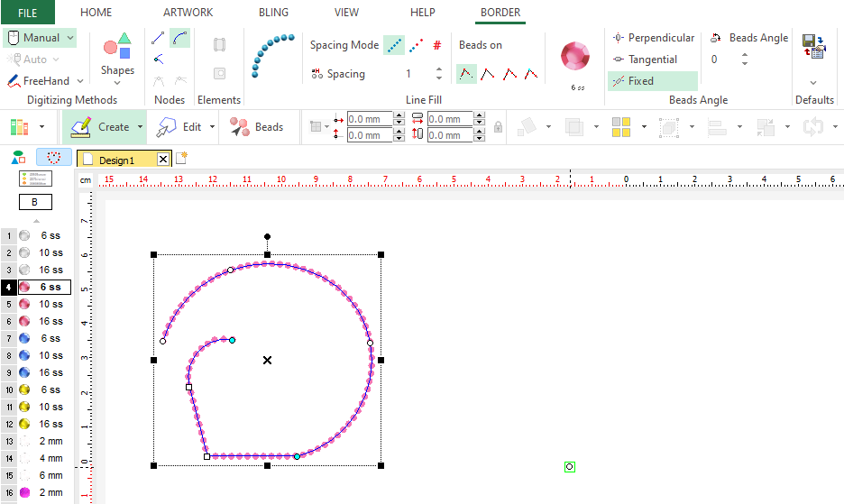The width and height of the screenshot is (844, 504).
Task: Choose the even spacing mode icon
Action: click(394, 45)
